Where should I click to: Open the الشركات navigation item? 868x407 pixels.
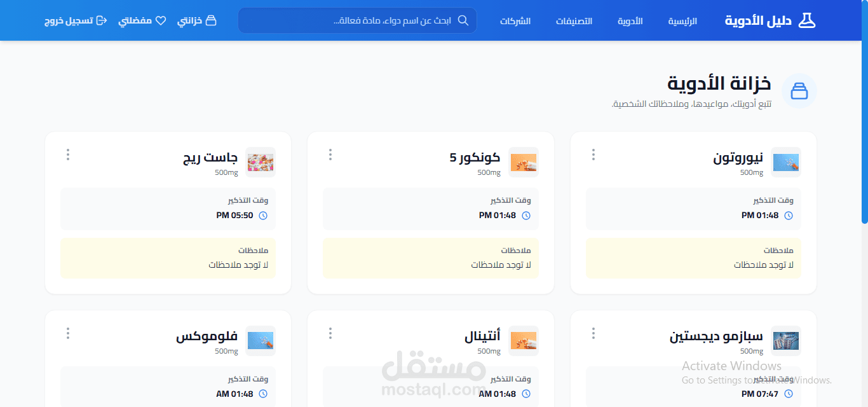click(x=515, y=21)
